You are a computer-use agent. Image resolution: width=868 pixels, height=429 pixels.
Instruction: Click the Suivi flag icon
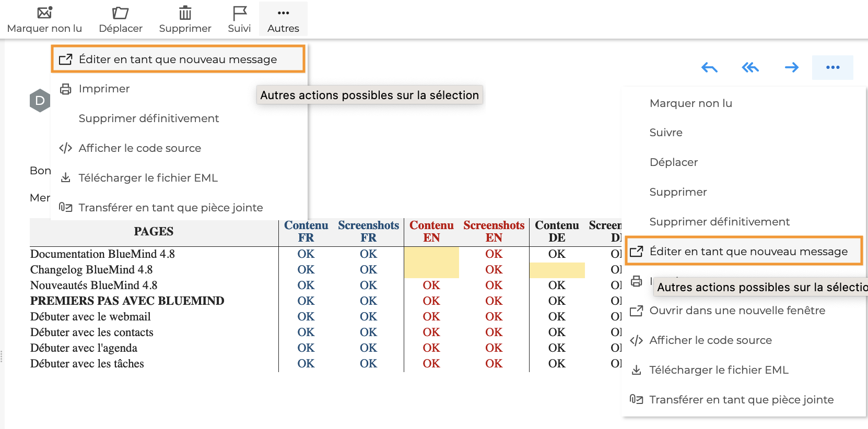click(240, 13)
